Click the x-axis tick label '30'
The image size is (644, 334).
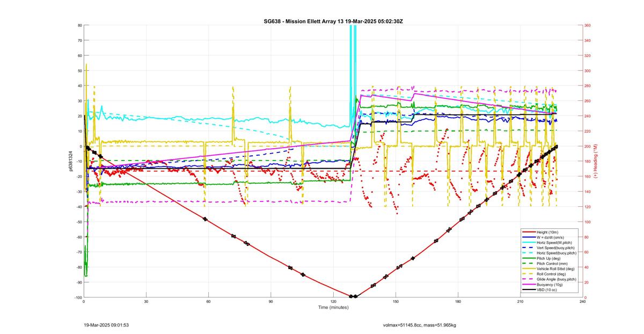click(146, 302)
